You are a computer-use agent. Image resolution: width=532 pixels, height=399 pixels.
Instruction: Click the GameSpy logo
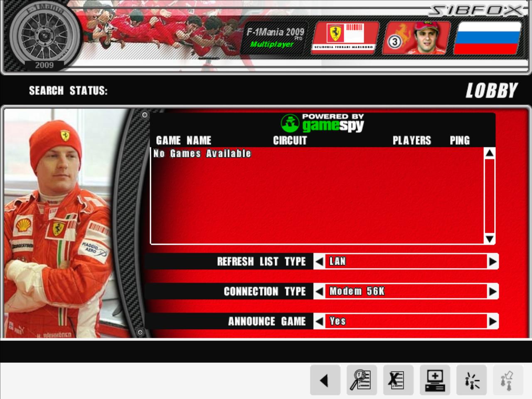coord(323,123)
